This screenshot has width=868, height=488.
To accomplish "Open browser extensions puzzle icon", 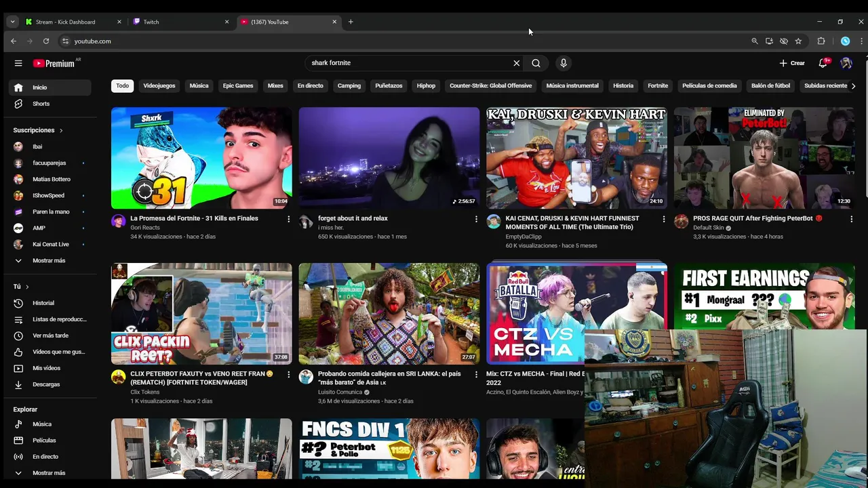I will pyautogui.click(x=821, y=41).
